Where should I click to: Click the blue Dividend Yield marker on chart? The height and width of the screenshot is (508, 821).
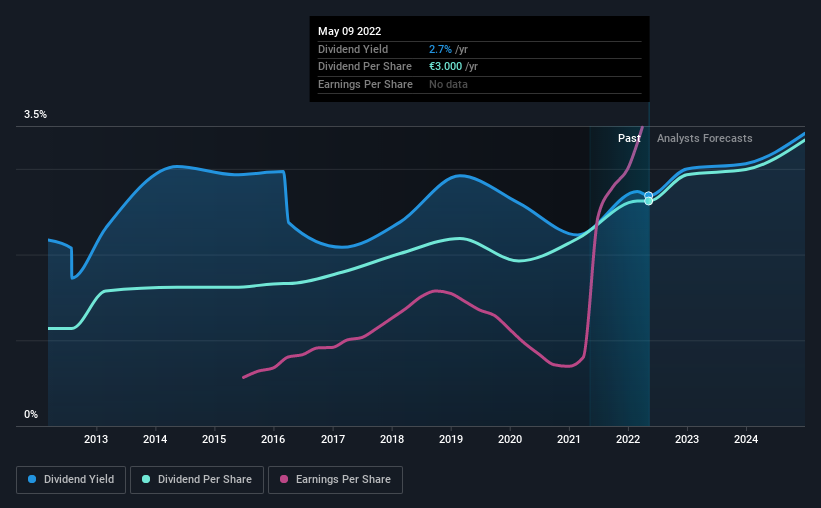click(x=648, y=195)
